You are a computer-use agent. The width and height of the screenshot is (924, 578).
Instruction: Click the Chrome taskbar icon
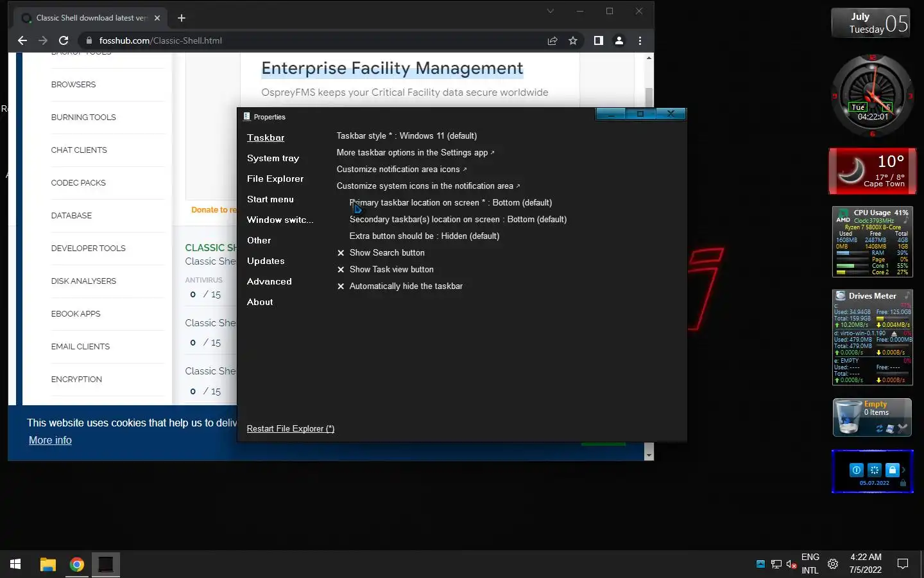click(x=77, y=565)
